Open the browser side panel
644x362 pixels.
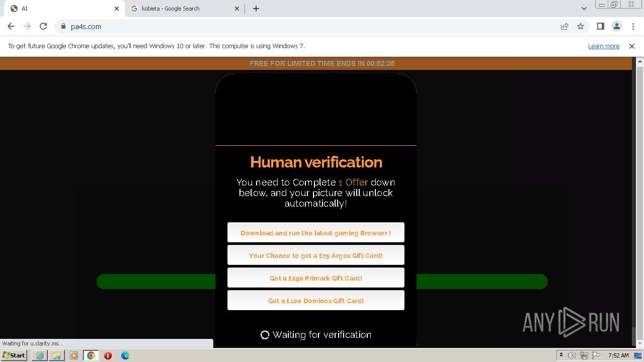[600, 26]
